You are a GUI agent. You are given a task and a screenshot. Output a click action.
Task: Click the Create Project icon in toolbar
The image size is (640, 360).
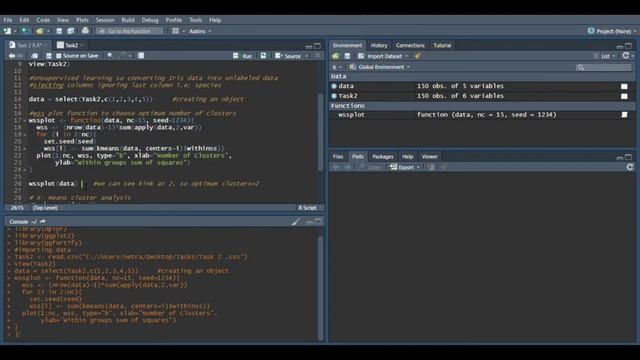[x=25, y=31]
